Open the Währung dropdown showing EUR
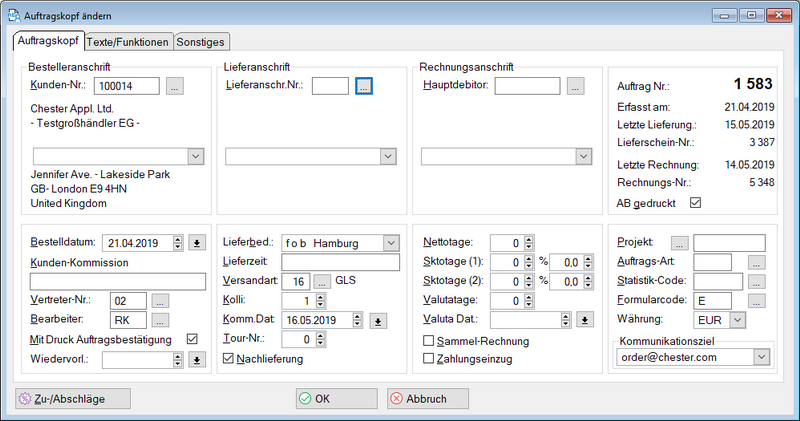 738,320
